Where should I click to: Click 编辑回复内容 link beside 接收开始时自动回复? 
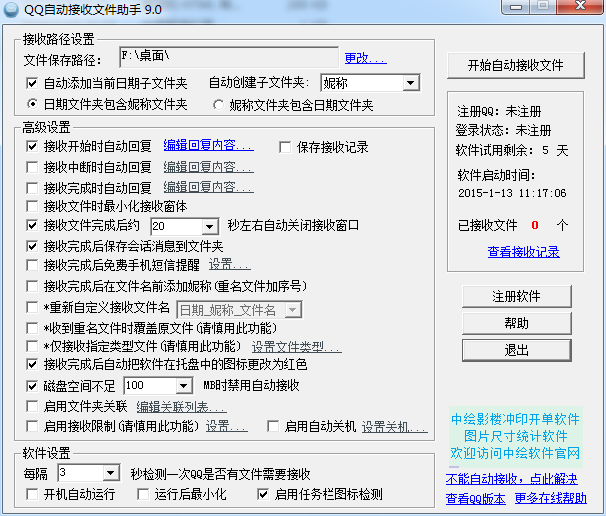(x=208, y=145)
